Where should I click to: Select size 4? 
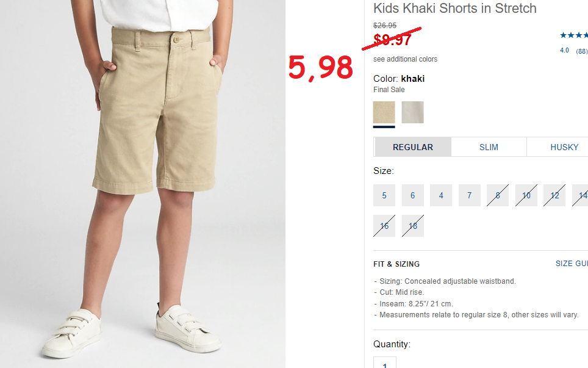[441, 195]
